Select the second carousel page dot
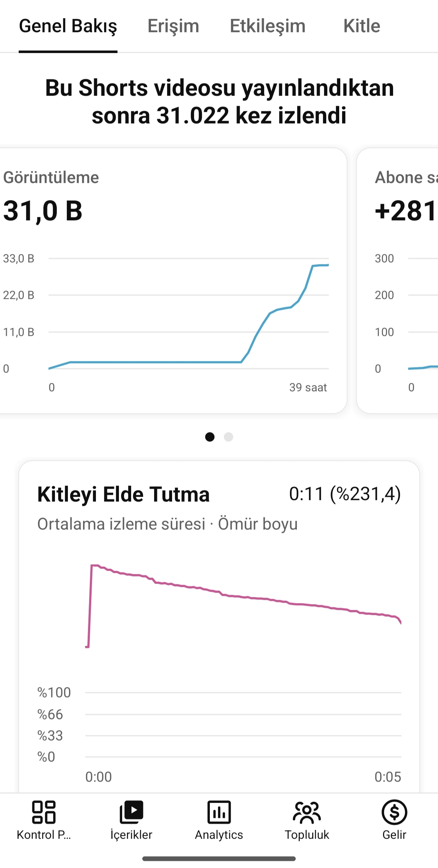438x868 pixels. [x=229, y=437]
